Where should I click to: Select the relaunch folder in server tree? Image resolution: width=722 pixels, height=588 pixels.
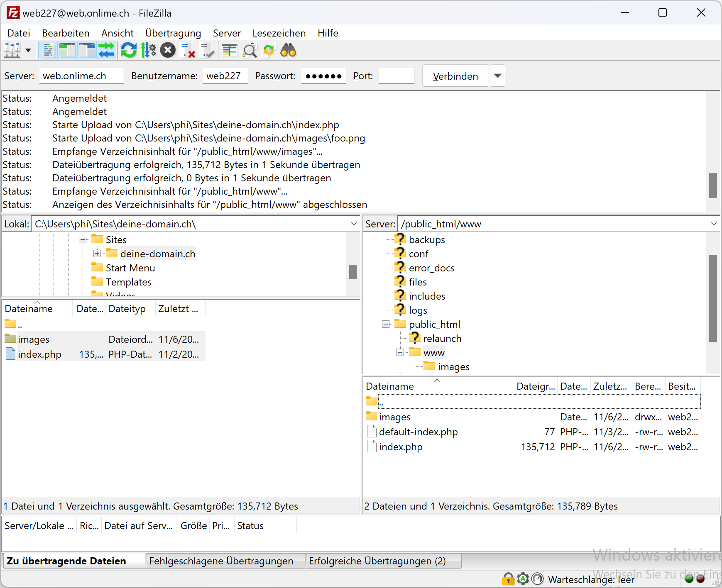[x=442, y=339]
